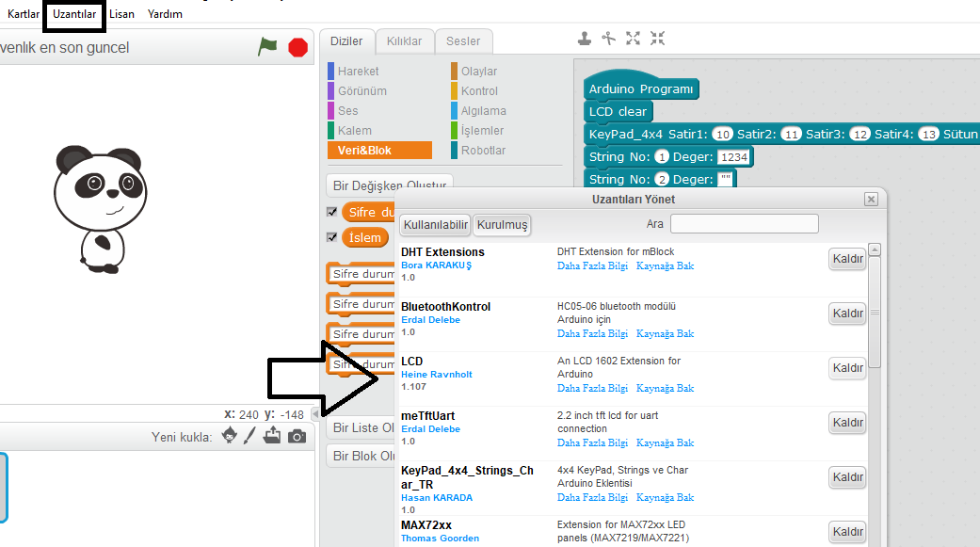
Task: Stop the program with red stop icon
Action: pos(298,47)
